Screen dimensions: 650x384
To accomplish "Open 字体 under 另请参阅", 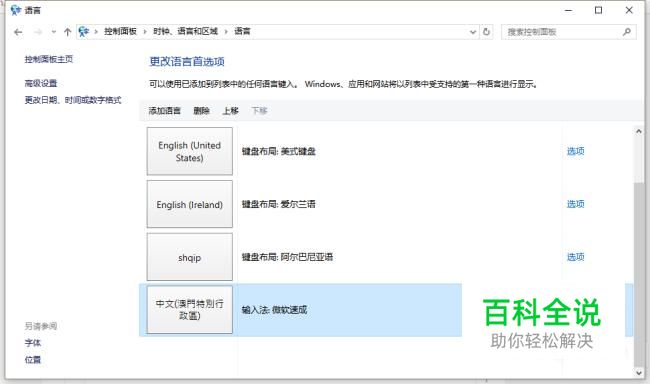I will (x=33, y=343).
